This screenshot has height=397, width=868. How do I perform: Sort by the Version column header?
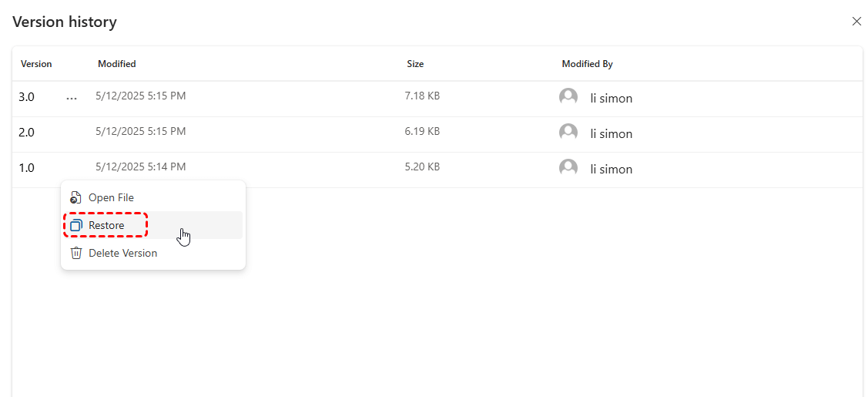tap(36, 64)
